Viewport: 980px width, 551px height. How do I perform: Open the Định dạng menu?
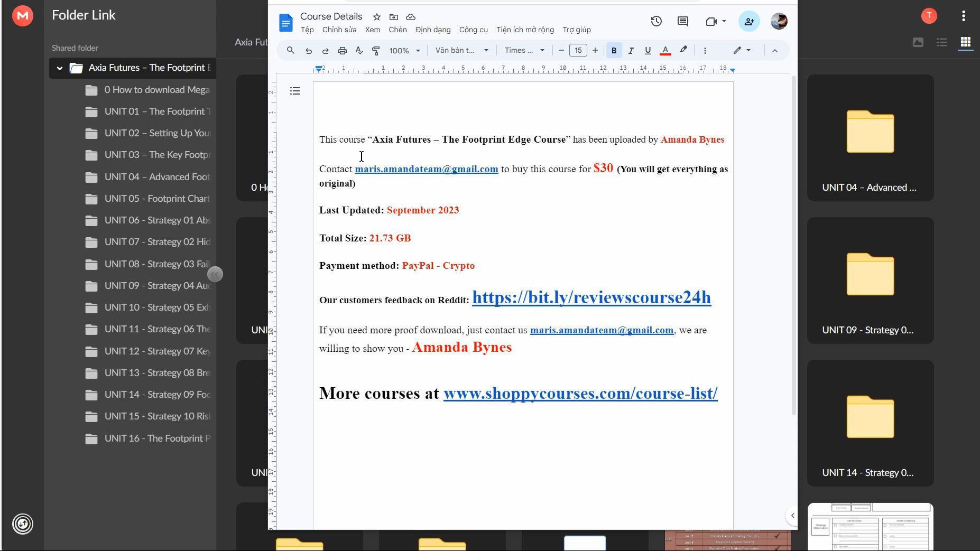coord(433,30)
